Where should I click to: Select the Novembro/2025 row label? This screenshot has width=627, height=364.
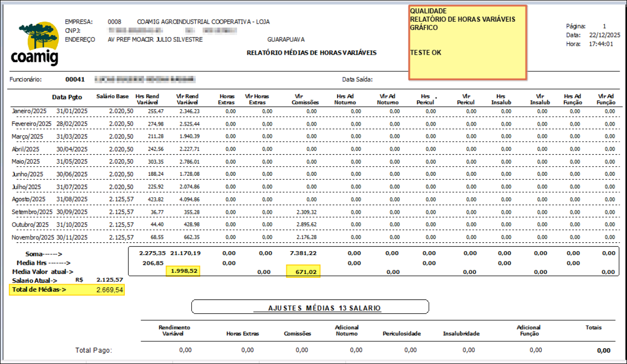(x=33, y=237)
